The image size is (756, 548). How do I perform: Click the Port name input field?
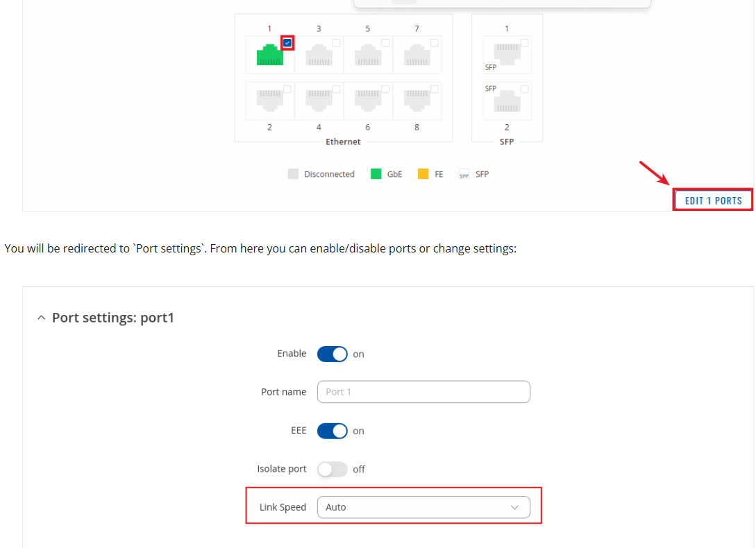point(423,392)
